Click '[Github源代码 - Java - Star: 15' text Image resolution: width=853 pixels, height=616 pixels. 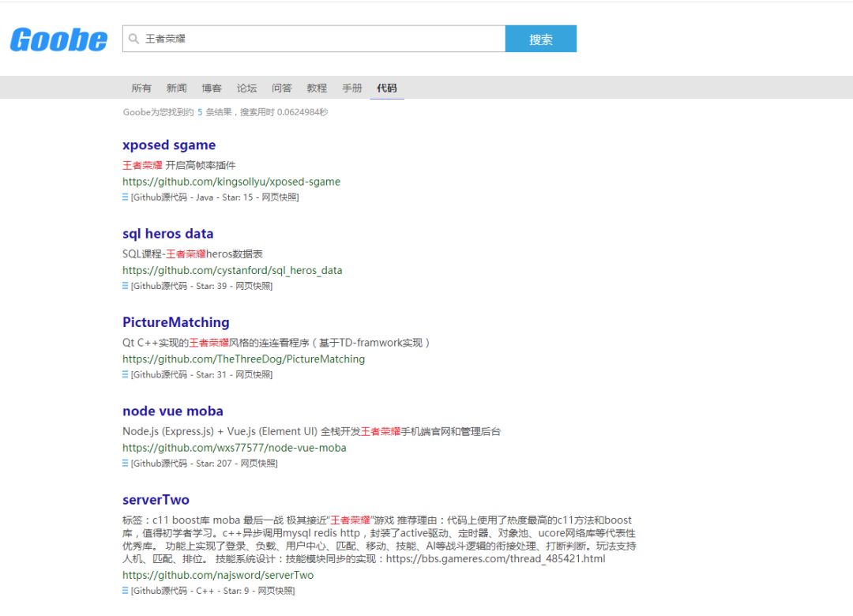[192, 197]
